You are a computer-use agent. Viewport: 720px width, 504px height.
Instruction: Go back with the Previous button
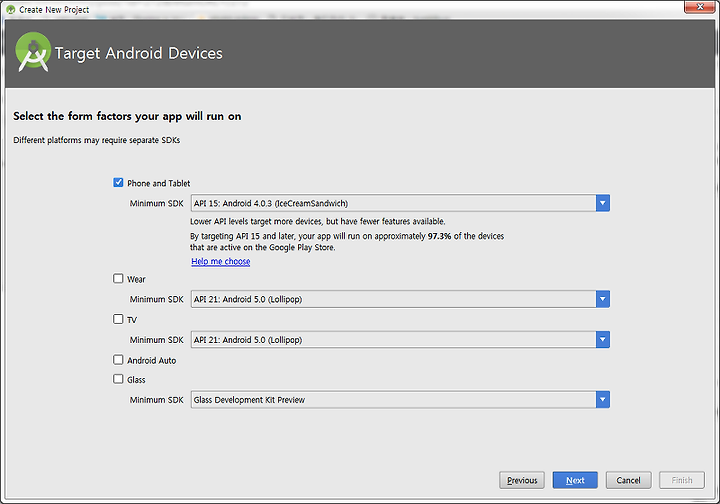click(522, 480)
